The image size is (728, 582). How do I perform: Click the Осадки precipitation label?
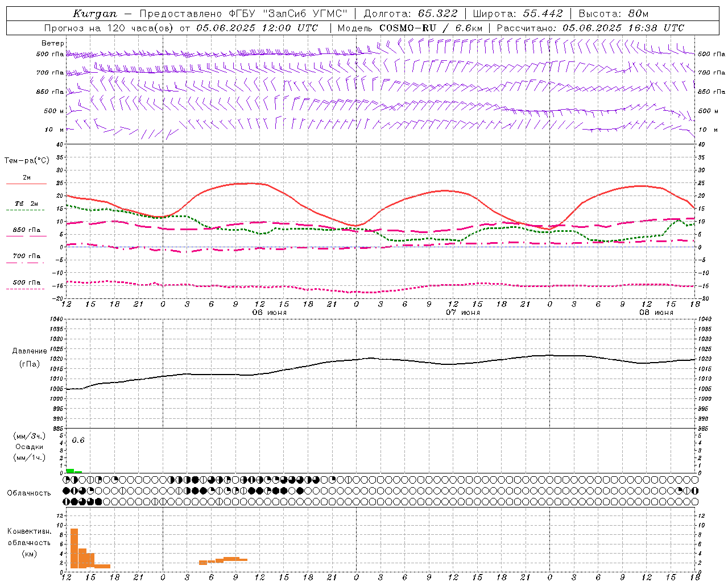point(30,447)
